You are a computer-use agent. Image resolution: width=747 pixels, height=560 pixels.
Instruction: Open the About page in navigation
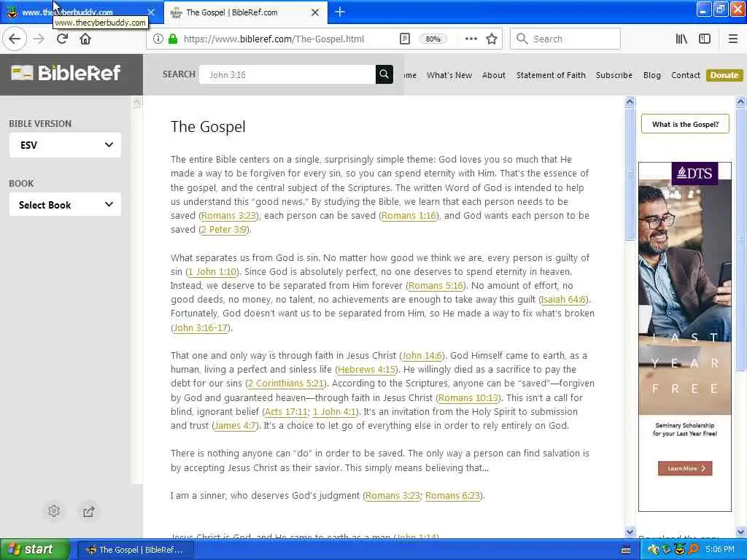pyautogui.click(x=494, y=75)
